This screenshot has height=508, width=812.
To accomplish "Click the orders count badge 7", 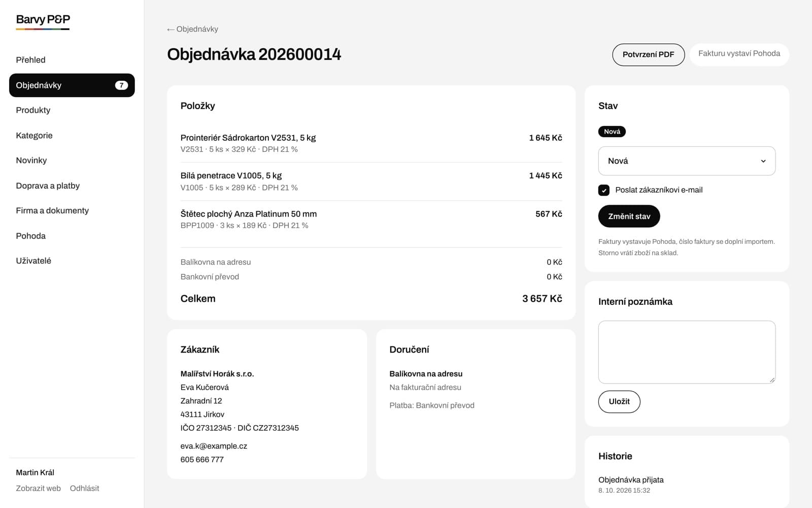I will [121, 85].
